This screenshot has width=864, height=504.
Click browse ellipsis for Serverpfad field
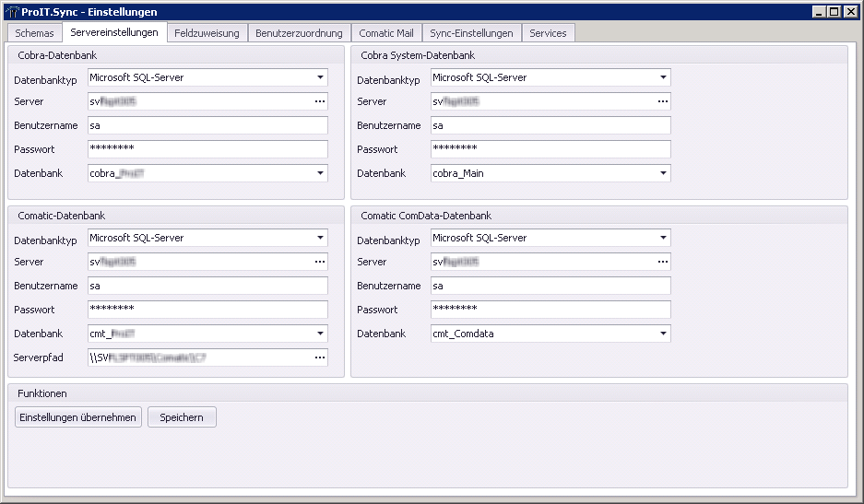pos(319,357)
